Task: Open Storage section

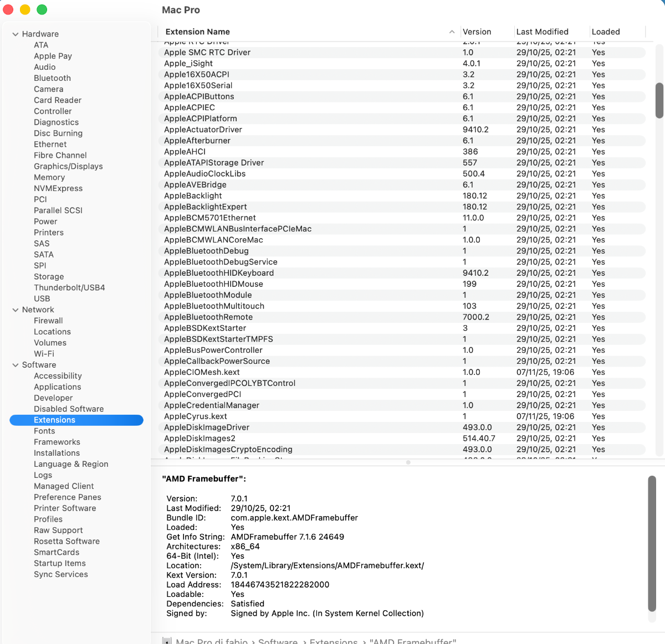Action: click(49, 277)
